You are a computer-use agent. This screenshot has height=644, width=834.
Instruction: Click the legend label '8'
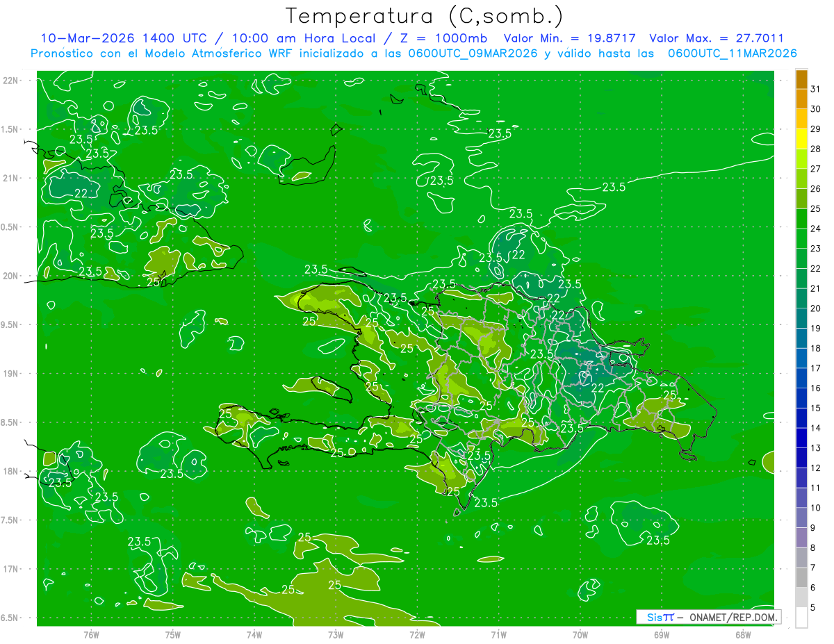tap(813, 548)
